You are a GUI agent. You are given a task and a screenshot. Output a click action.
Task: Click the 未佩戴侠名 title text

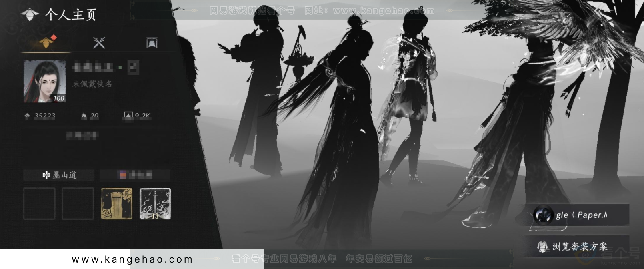point(92,84)
